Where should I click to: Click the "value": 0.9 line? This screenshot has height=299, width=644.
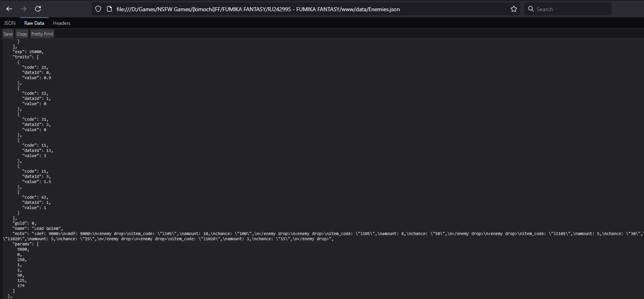tap(36, 78)
